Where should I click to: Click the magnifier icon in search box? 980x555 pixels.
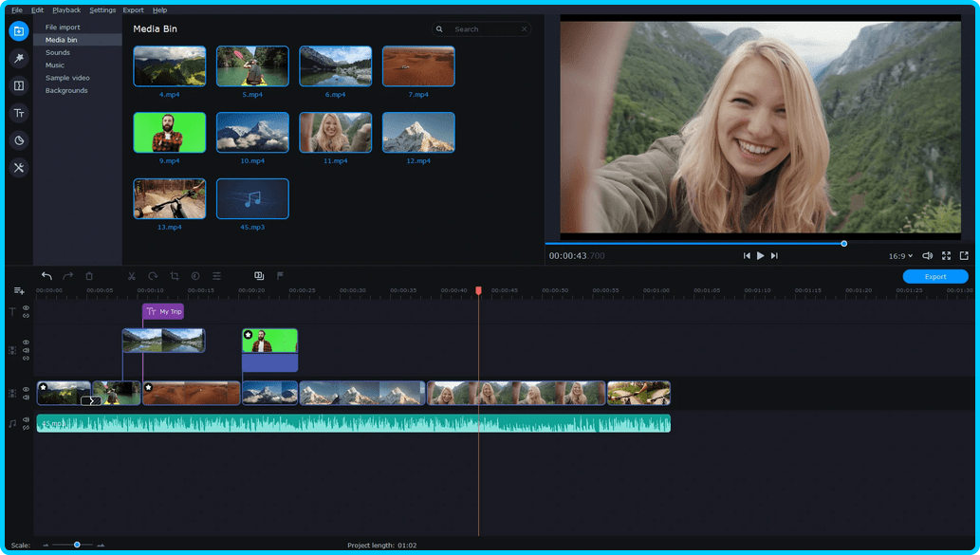click(x=439, y=29)
